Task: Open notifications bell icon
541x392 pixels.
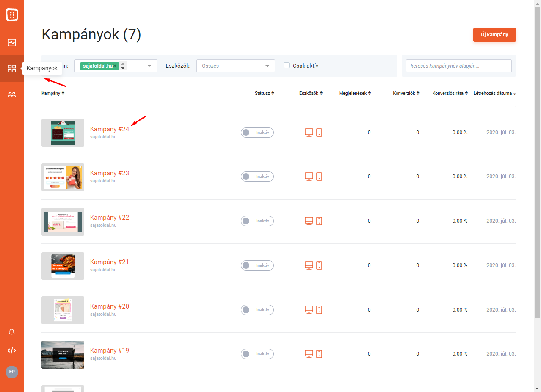Action: (12, 332)
